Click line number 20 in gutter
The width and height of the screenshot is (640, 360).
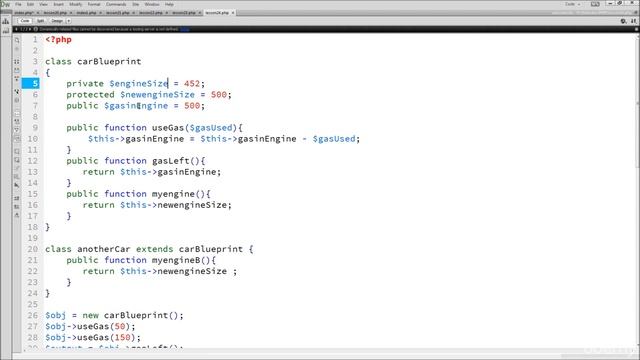pyautogui.click(x=33, y=249)
